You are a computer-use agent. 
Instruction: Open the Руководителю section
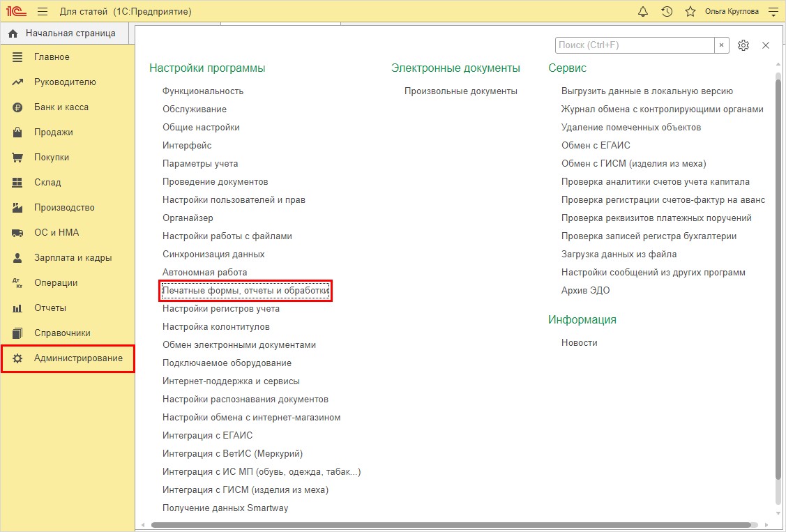[x=65, y=82]
